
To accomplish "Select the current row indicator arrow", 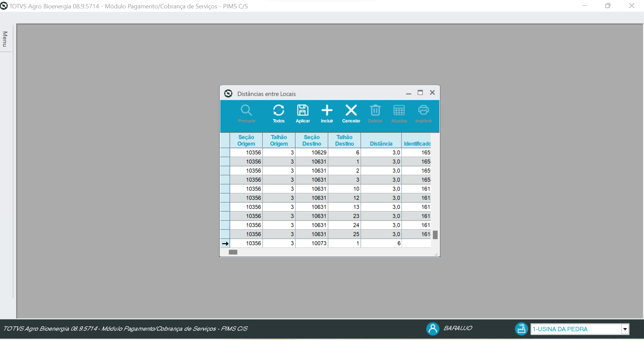I will 225,244.
